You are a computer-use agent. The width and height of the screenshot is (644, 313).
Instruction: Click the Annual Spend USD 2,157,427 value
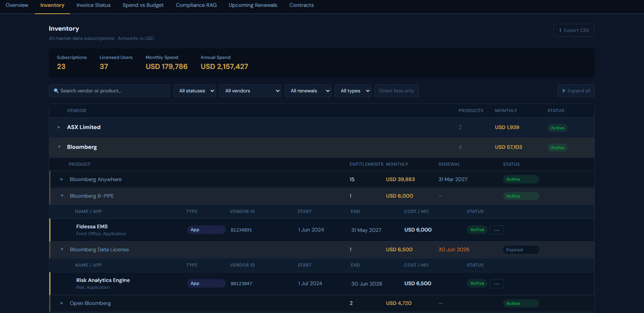pyautogui.click(x=224, y=67)
